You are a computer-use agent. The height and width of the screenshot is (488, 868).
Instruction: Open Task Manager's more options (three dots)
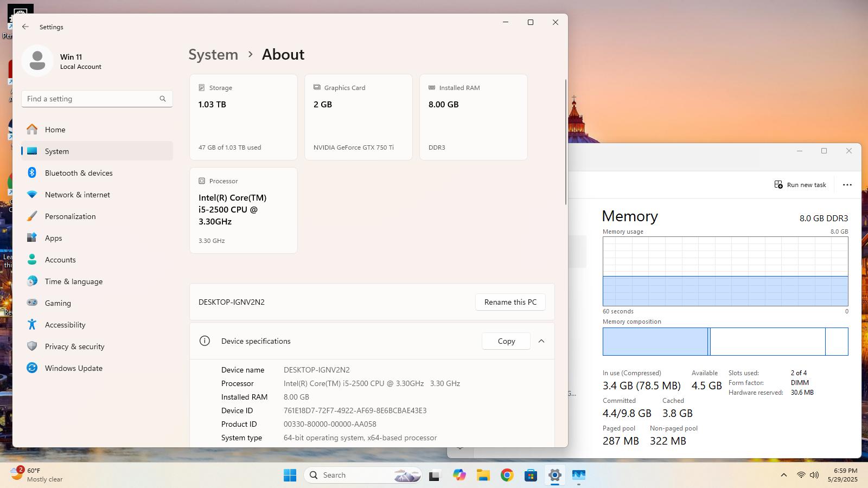(x=847, y=185)
